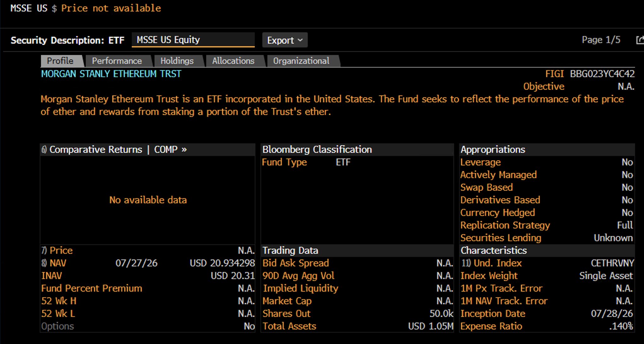The height and width of the screenshot is (344, 644).
Task: Click the Fund Type label
Action: (284, 162)
